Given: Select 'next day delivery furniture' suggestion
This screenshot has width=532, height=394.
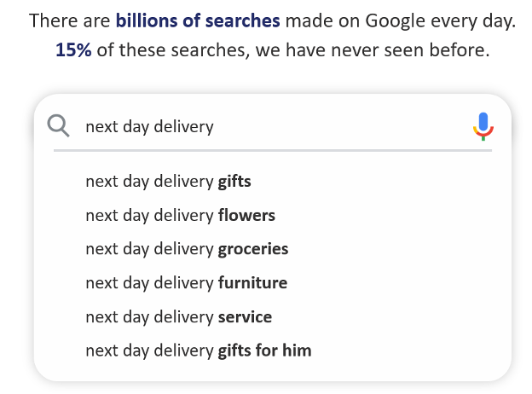Looking at the screenshot, I should [186, 283].
